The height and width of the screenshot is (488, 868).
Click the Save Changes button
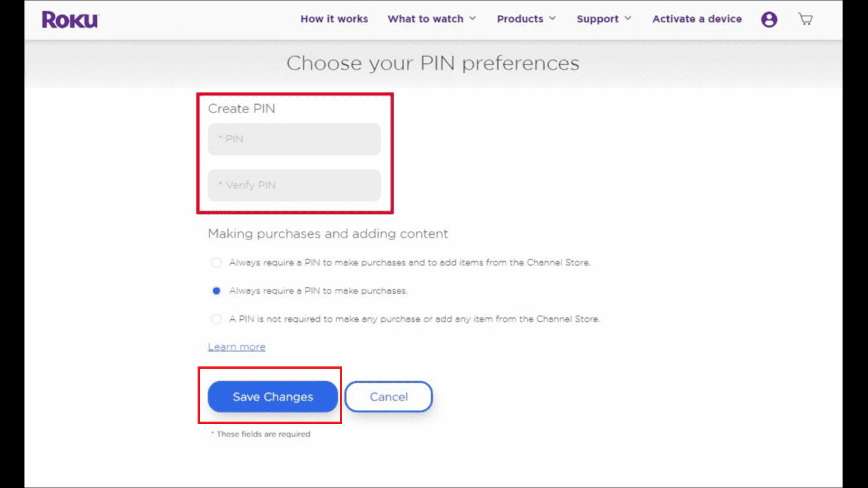272,397
